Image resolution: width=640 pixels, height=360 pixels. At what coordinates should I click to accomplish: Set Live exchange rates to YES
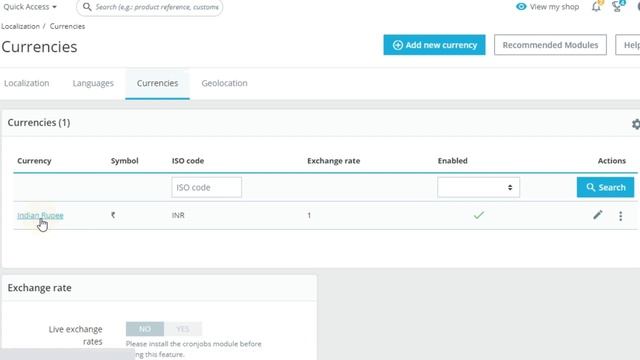183,329
